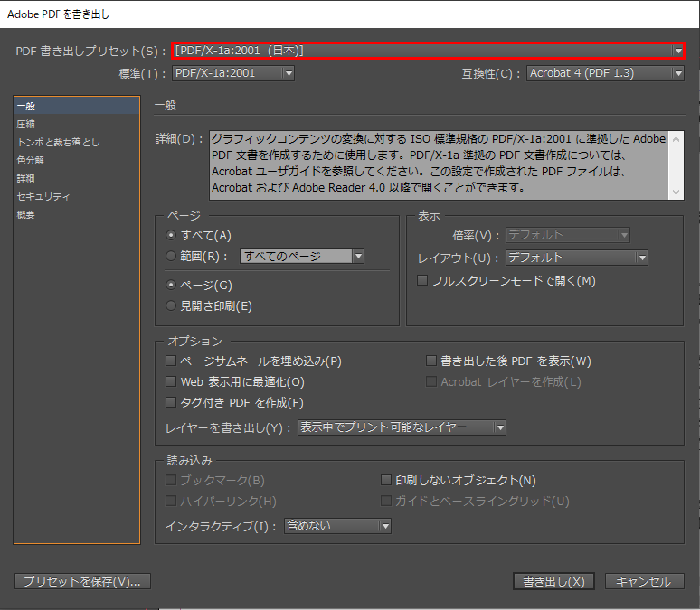Select the トンボと裁ち落とし category
The image size is (700, 610).
(x=77, y=143)
